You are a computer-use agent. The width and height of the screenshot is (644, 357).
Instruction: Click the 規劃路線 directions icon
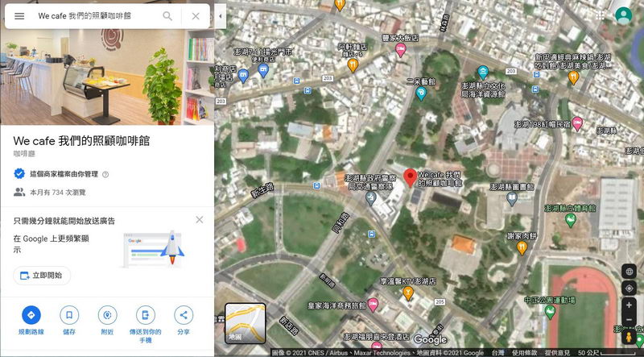pyautogui.click(x=31, y=315)
